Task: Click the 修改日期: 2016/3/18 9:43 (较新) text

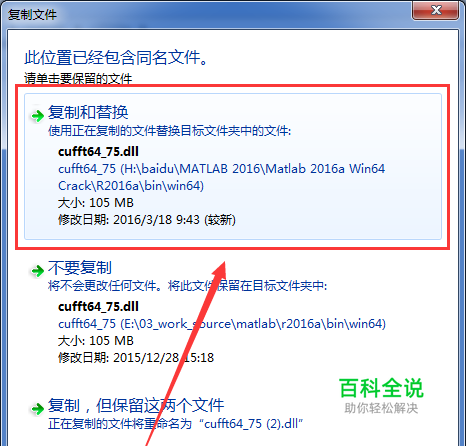Action: point(147,220)
